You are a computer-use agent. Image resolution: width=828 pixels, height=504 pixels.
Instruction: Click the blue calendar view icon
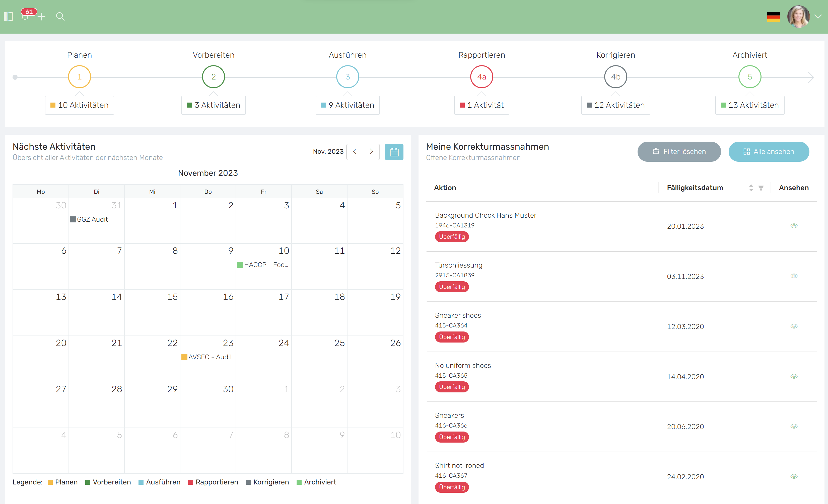[x=394, y=152]
